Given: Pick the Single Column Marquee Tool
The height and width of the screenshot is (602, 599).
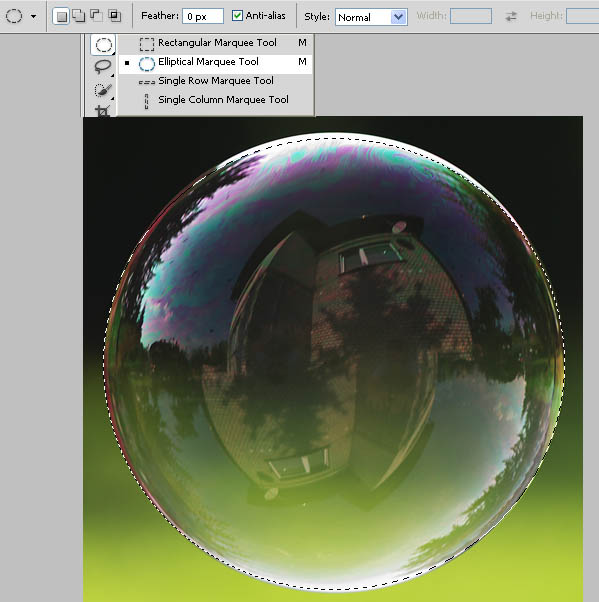Looking at the screenshot, I should coord(216,100).
